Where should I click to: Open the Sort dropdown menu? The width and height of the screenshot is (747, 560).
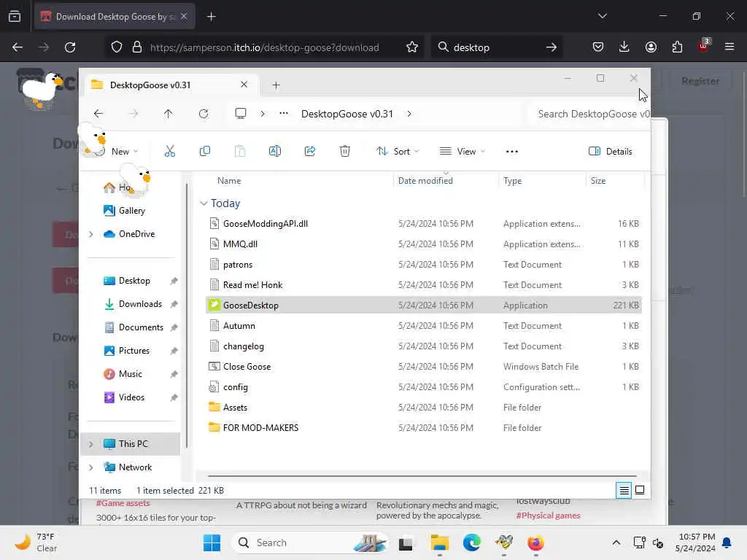pyautogui.click(x=398, y=152)
